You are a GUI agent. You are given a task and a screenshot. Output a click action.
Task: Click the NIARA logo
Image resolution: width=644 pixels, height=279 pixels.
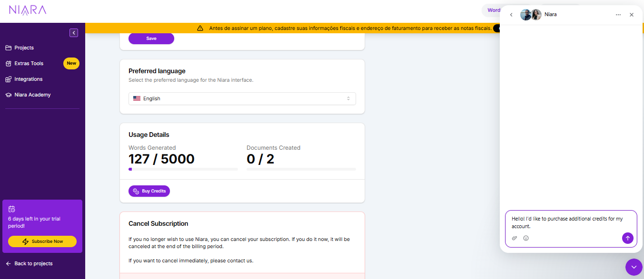click(x=27, y=10)
